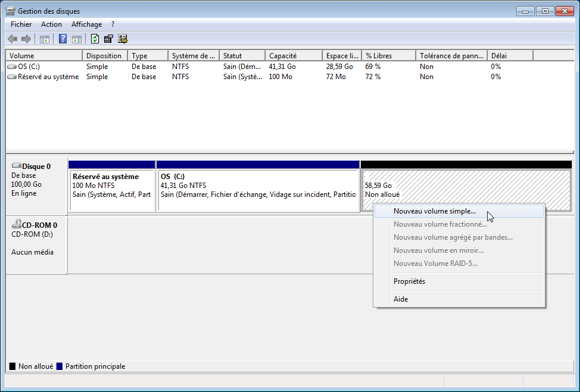This screenshot has height=392, width=580.
Task: Toggle the action pane toolbar icon
Action: point(77,39)
